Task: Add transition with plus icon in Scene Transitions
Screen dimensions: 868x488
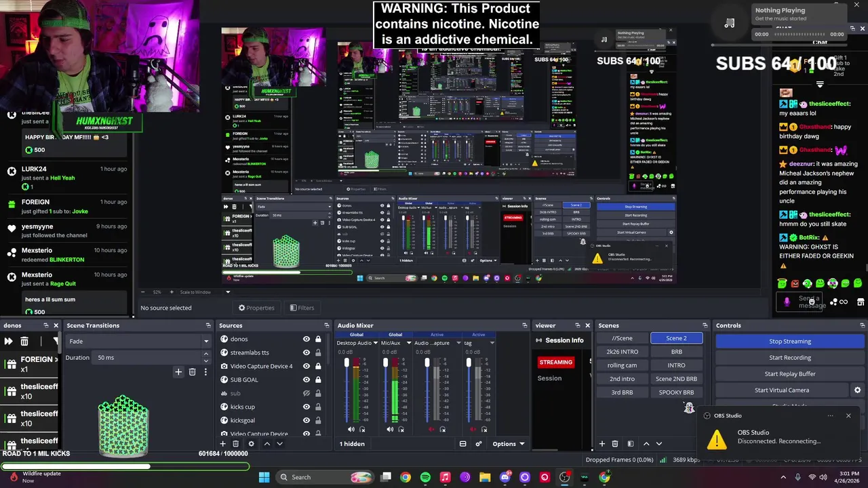Action: [x=178, y=371]
